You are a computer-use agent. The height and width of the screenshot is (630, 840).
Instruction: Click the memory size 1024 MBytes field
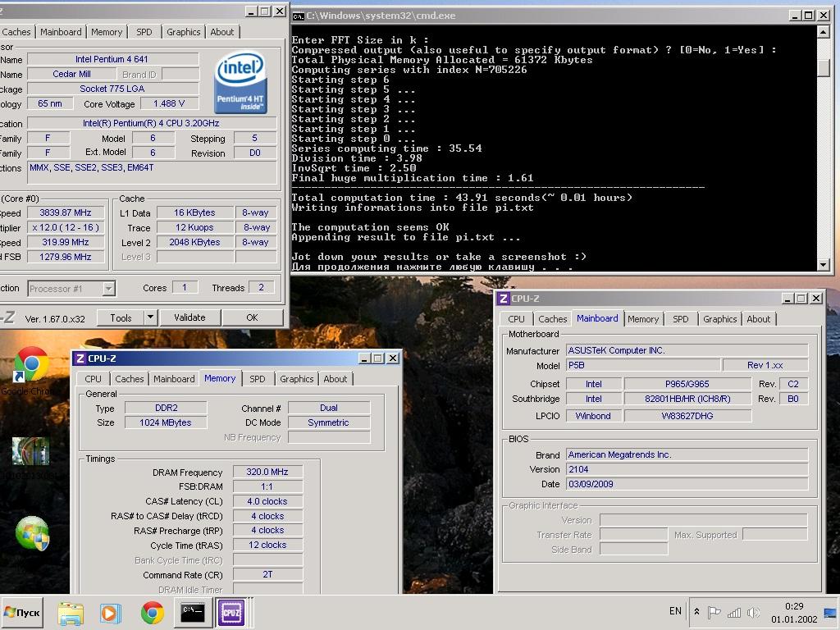(x=166, y=422)
